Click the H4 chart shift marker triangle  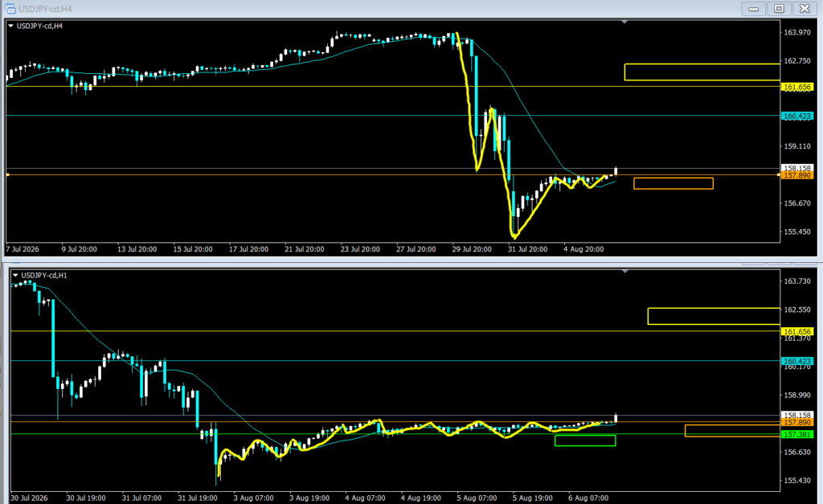(x=624, y=22)
